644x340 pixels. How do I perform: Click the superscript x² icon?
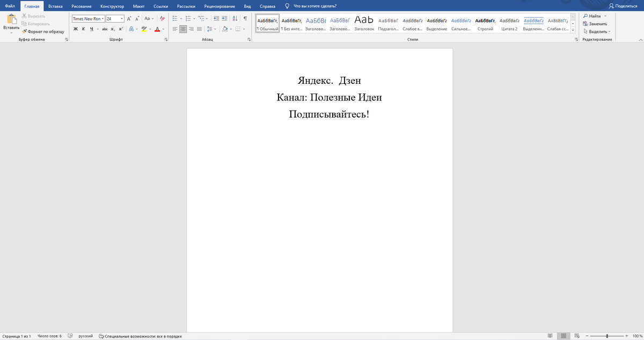tap(121, 28)
